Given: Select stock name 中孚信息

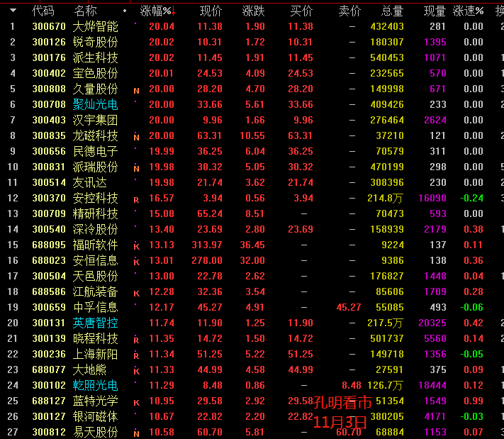Looking at the screenshot, I should point(96,307).
